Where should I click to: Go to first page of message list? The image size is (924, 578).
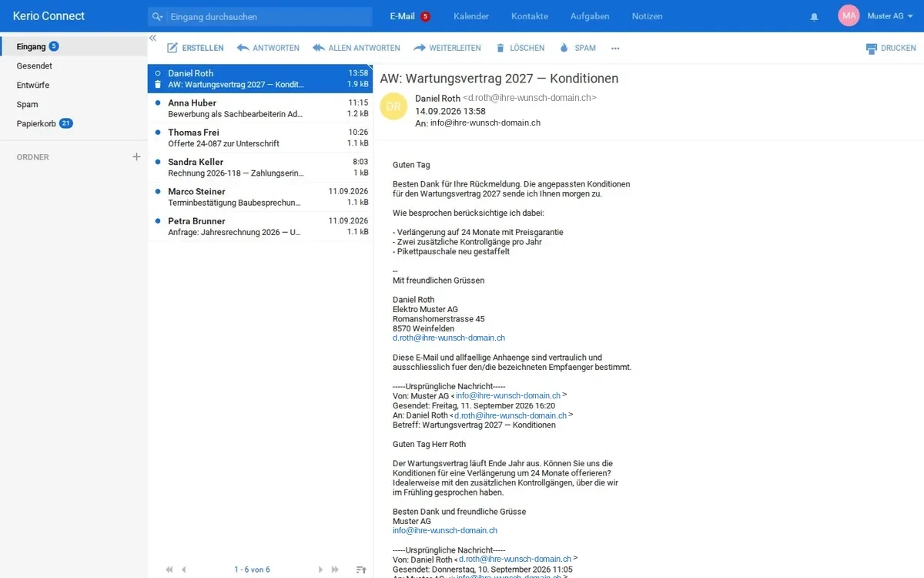pos(169,570)
